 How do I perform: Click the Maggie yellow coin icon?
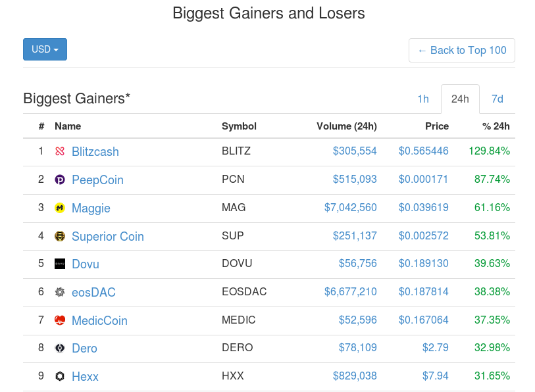pos(60,207)
